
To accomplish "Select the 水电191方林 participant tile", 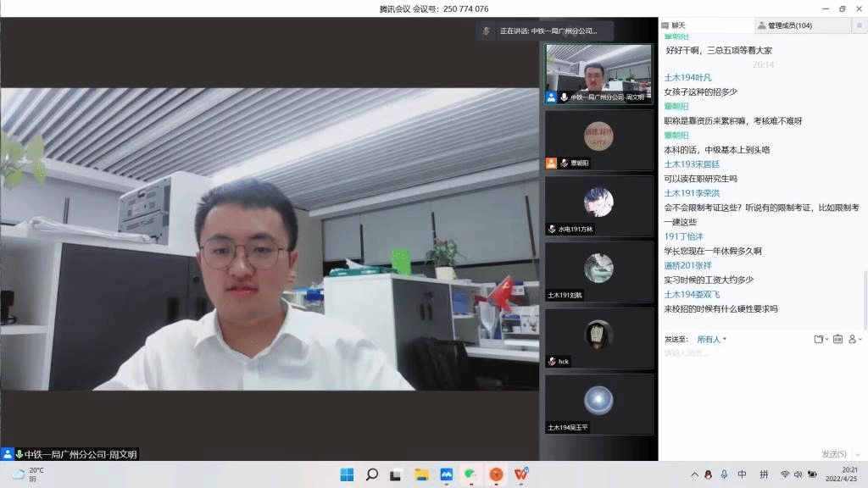I will coord(598,205).
